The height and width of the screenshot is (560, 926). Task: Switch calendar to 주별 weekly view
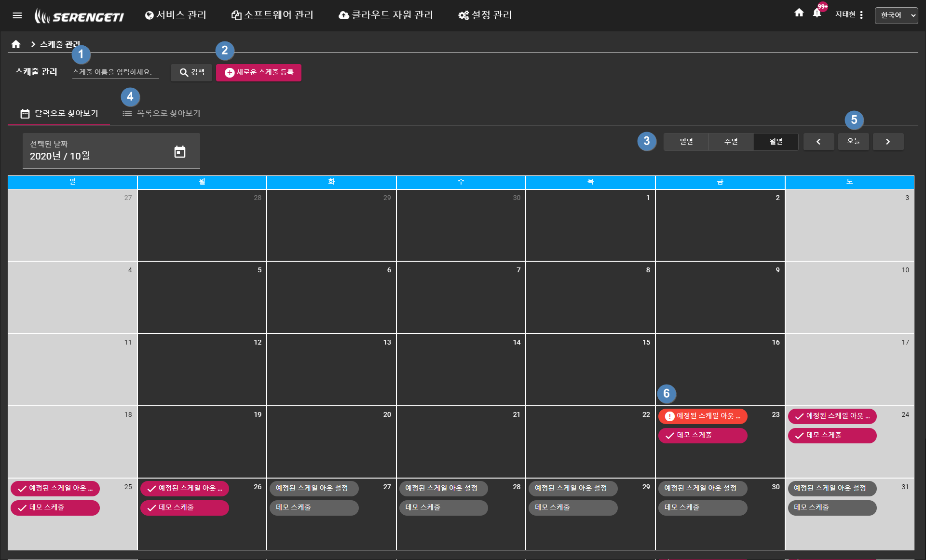coord(731,142)
